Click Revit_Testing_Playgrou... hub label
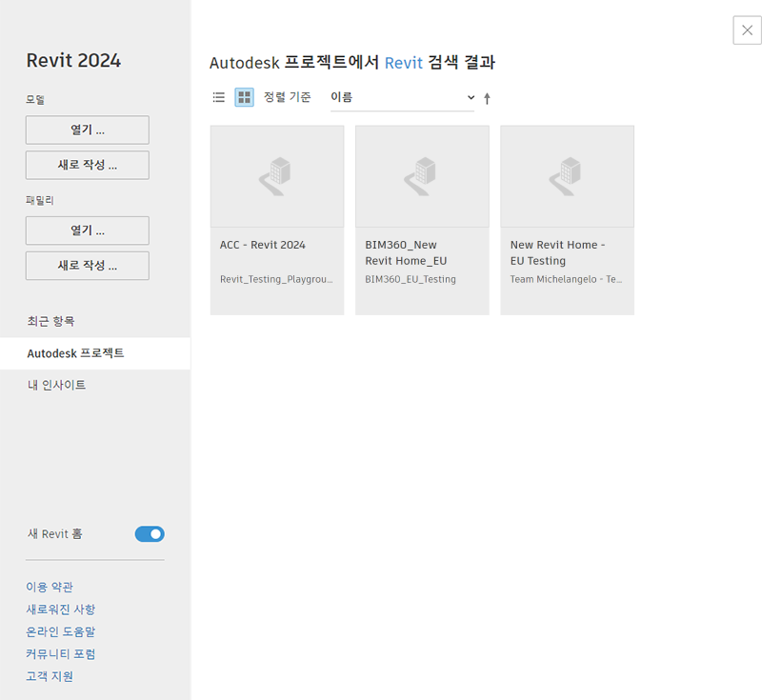 [x=276, y=279]
